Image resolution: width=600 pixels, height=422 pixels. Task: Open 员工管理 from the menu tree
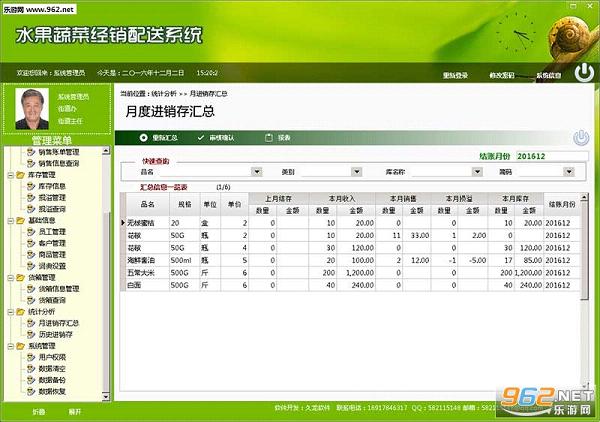coord(52,232)
